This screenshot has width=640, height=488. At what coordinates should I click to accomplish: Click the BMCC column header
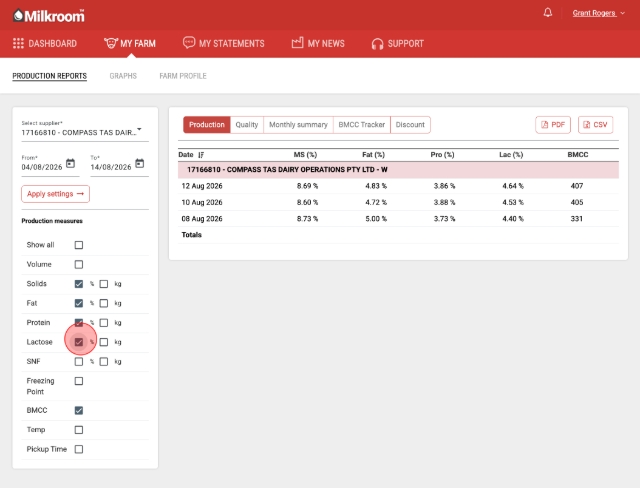pyautogui.click(x=578, y=155)
